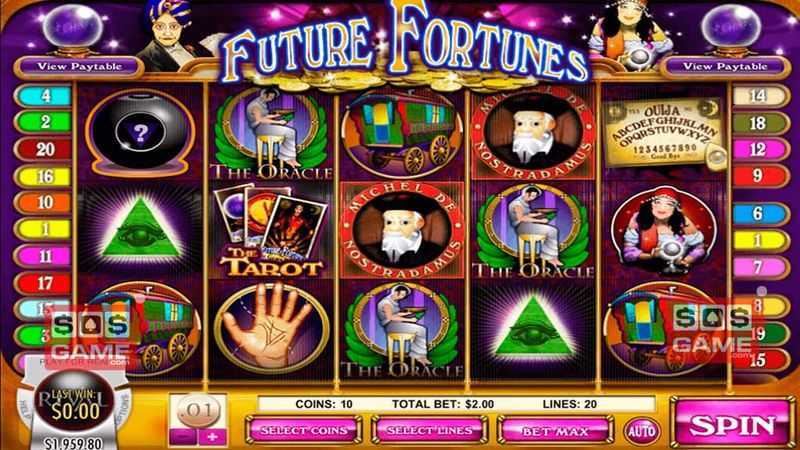Click the caravan wagon on reel three
The width and height of the screenshot is (800, 450).
point(403,133)
